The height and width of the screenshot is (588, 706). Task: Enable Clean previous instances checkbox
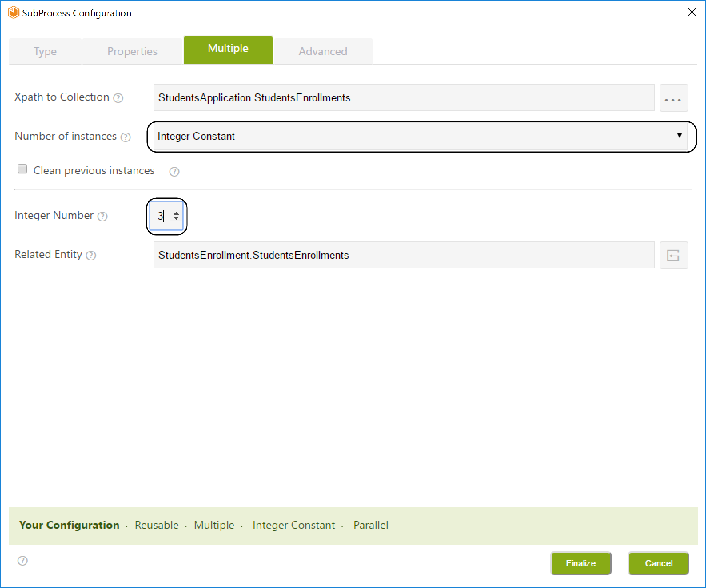(x=22, y=169)
